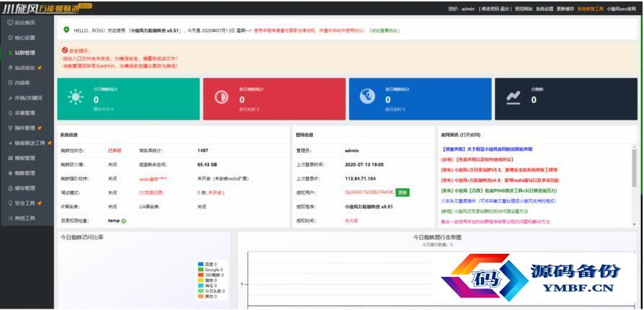
Task: Click the 点此查看协议 link in the banner
Action: coord(384,30)
